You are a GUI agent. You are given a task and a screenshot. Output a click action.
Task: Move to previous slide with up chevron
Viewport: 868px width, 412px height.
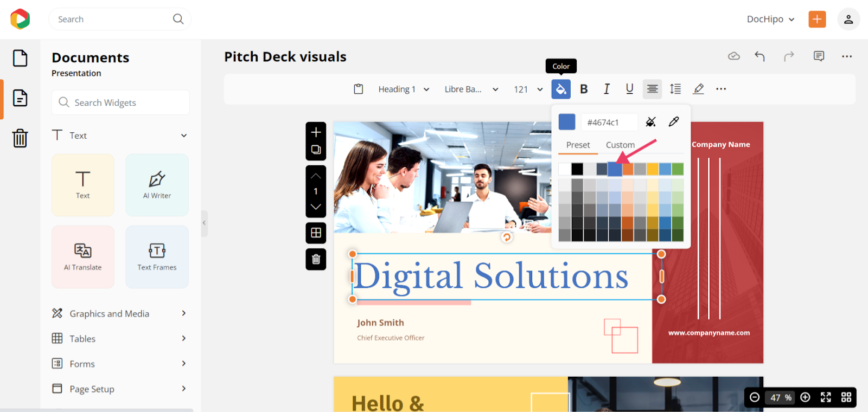point(316,176)
